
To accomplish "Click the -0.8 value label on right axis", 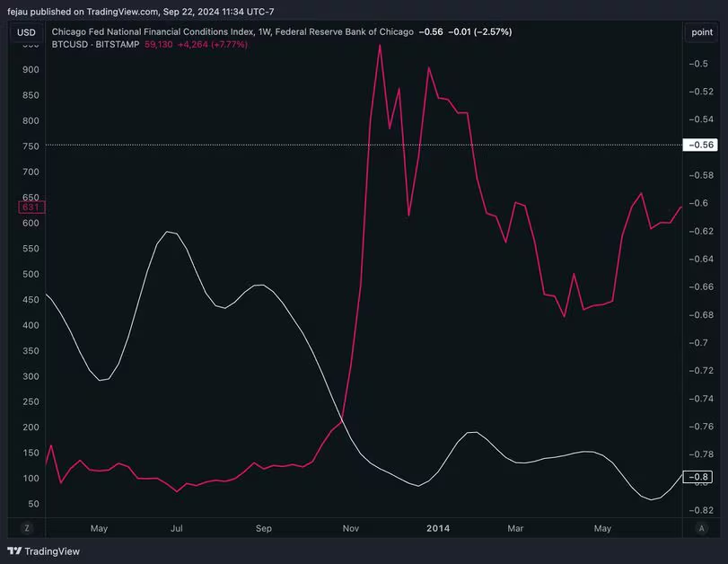I will [697, 477].
